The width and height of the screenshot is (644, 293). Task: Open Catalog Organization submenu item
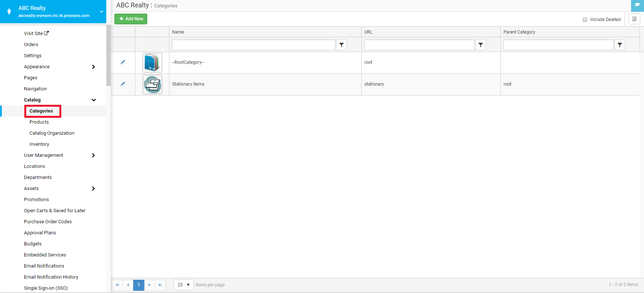coord(52,133)
